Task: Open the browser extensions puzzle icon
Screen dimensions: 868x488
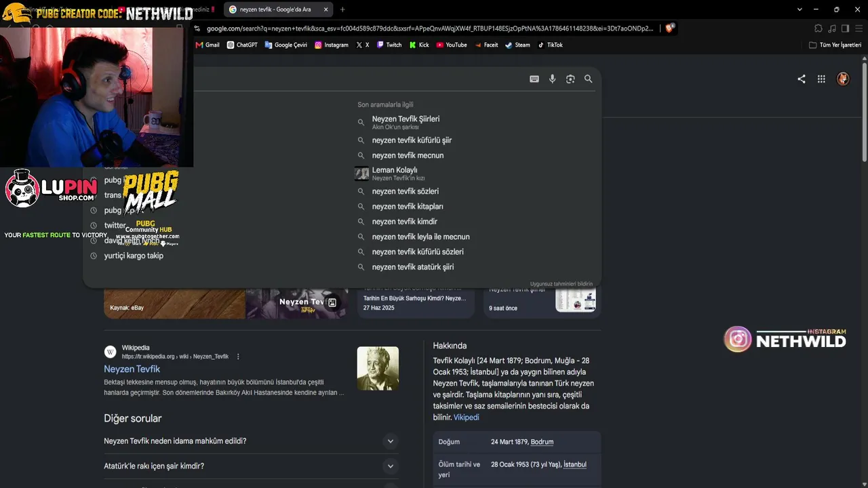Action: (818, 28)
